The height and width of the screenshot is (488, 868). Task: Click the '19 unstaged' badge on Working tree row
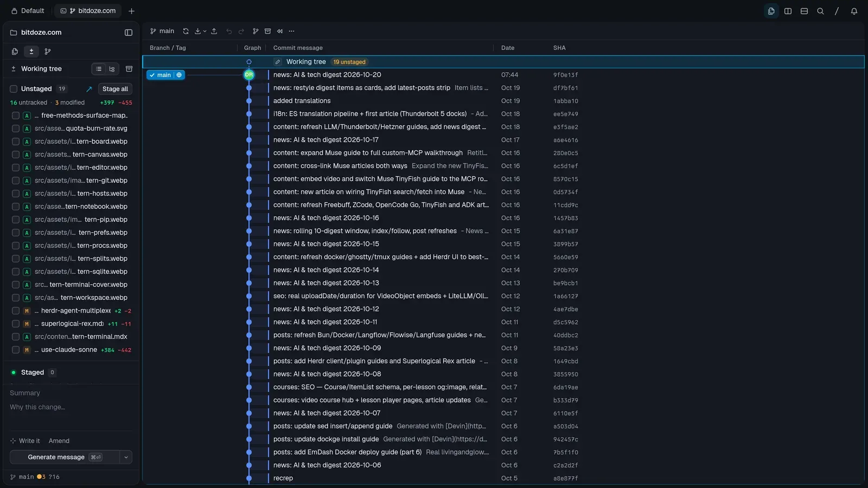point(349,62)
